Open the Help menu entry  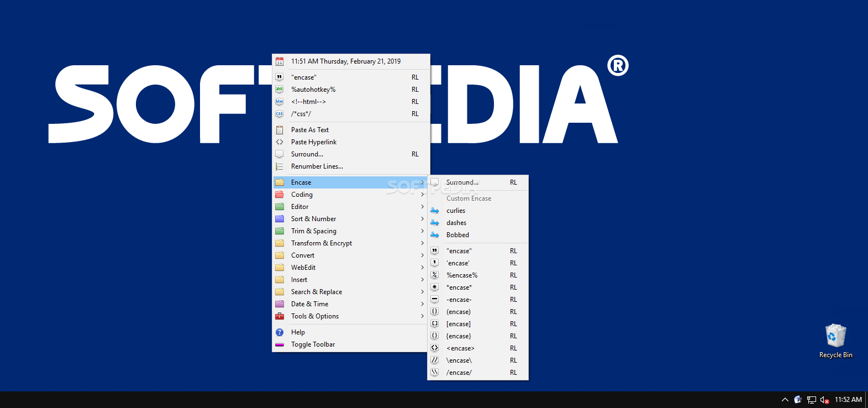tap(351, 332)
